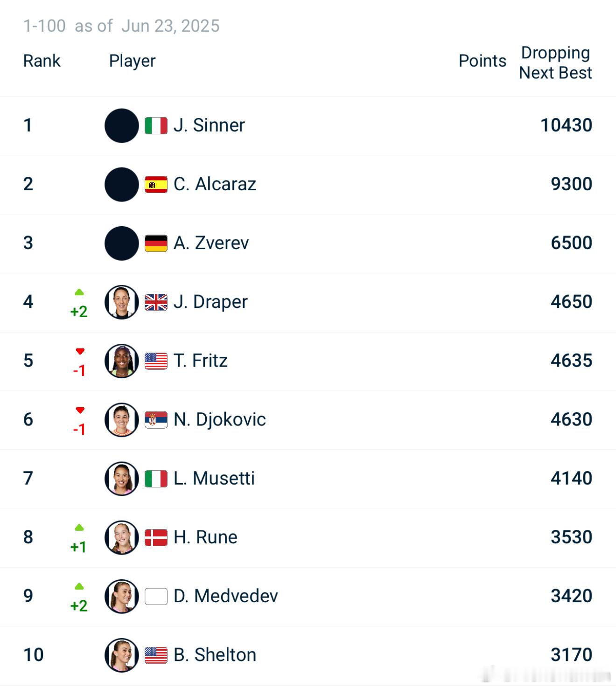Select the Rank column header
This screenshot has width=616, height=688.
[42, 61]
